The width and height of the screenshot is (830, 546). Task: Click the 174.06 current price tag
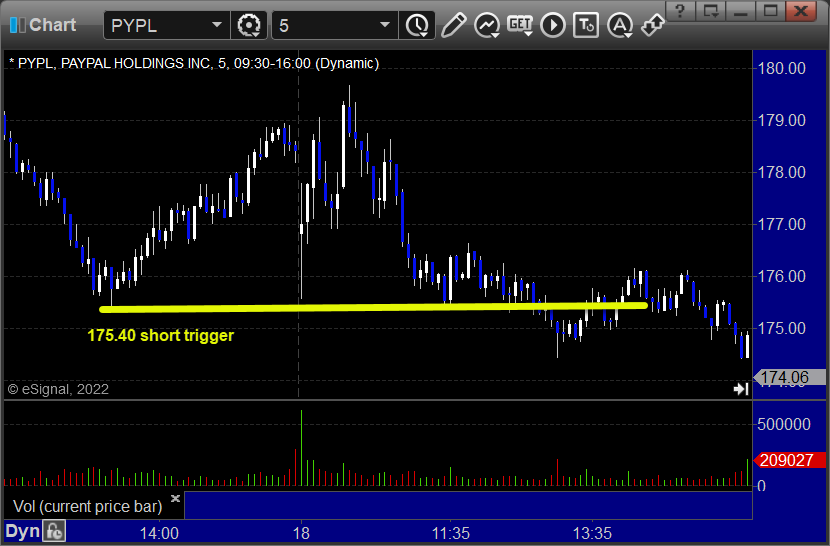click(789, 377)
